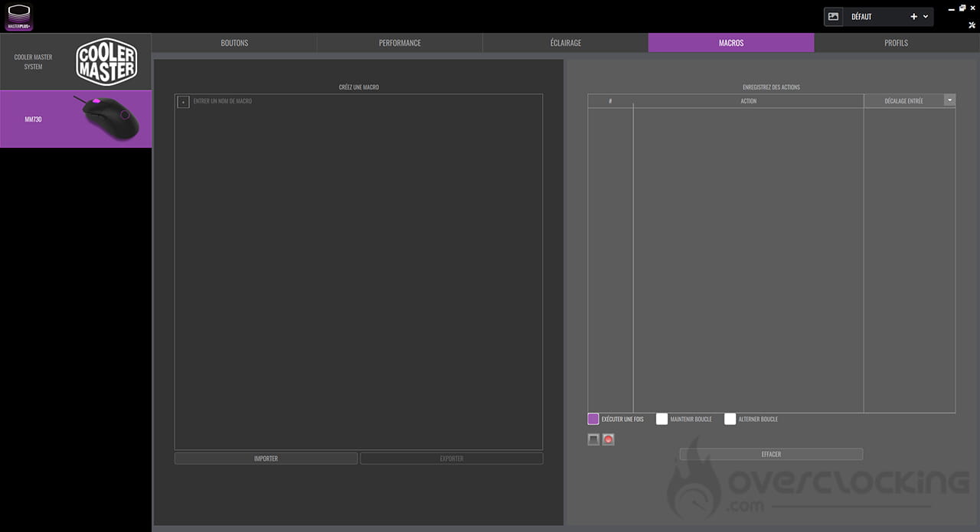Enable the Maintenir boucle option
The height and width of the screenshot is (532, 980).
coord(661,419)
